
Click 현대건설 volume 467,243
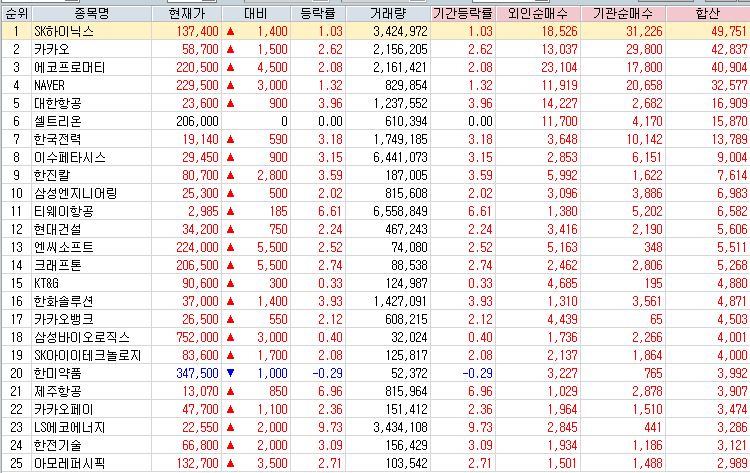(407, 230)
